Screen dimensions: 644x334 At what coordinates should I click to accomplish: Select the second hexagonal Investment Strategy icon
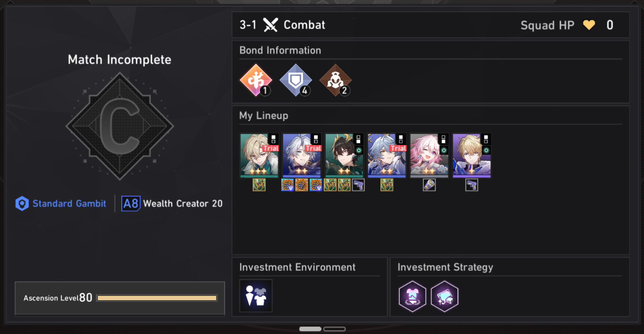pos(444,296)
